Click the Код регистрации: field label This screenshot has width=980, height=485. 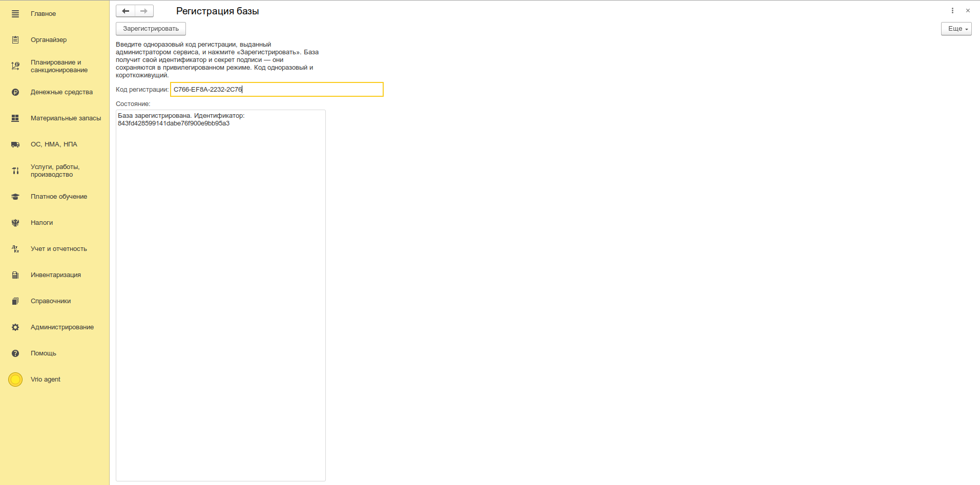142,90
